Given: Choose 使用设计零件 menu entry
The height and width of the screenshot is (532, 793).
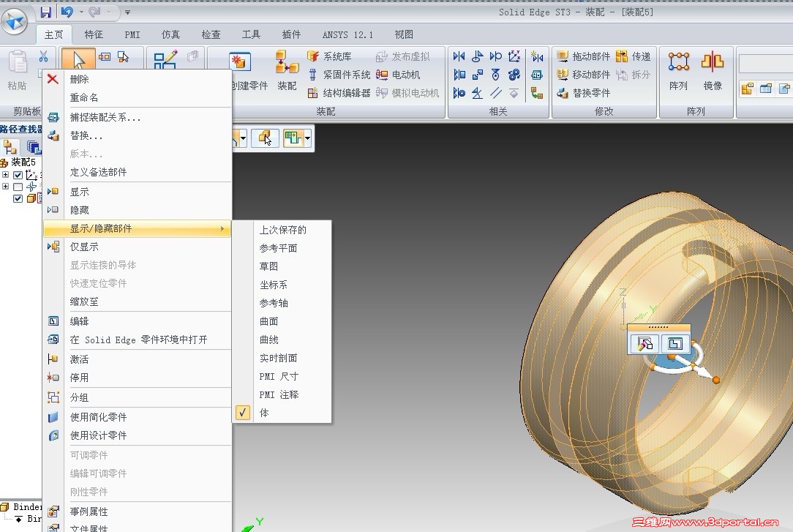Looking at the screenshot, I should pos(138,435).
